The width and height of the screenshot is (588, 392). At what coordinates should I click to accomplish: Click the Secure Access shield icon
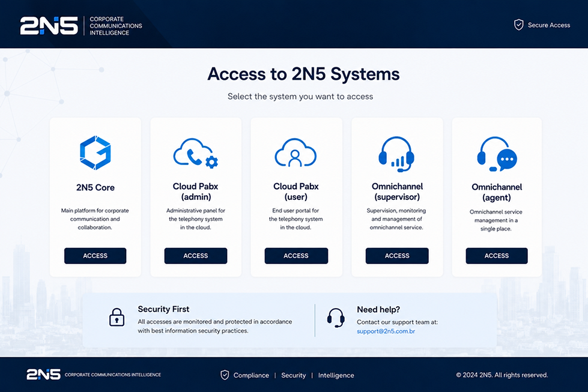(x=518, y=25)
